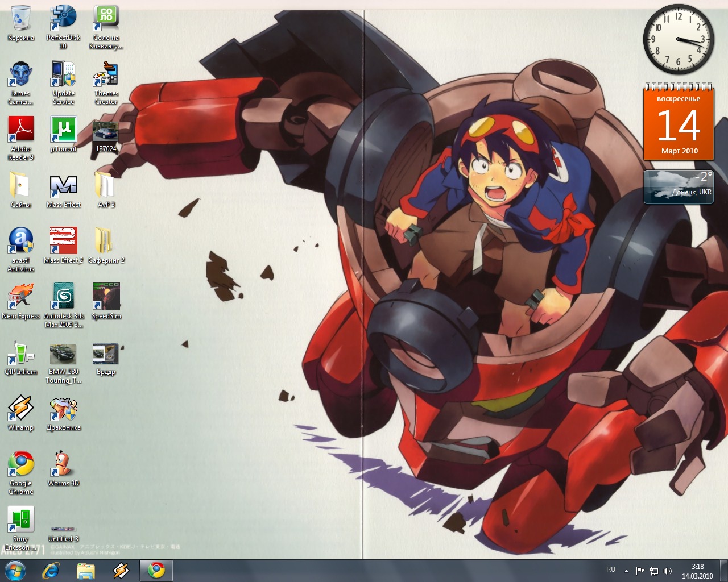Image resolution: width=728 pixels, height=582 pixels.
Task: Click the weather gadget for Донецк
Action: [679, 186]
